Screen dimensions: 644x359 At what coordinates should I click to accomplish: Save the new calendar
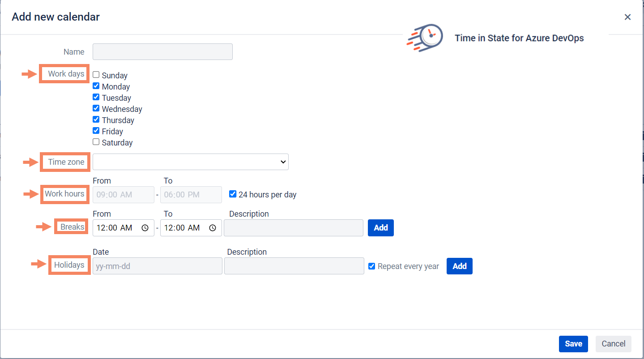(573, 344)
